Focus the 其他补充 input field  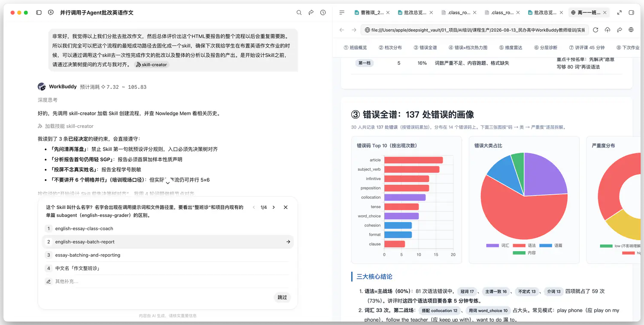pos(168,281)
